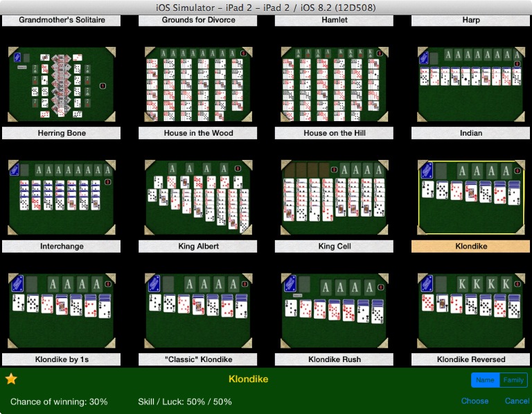Click the Grandmother's Solitaire label
Viewport: 532px width, 414px height.
click(62, 20)
